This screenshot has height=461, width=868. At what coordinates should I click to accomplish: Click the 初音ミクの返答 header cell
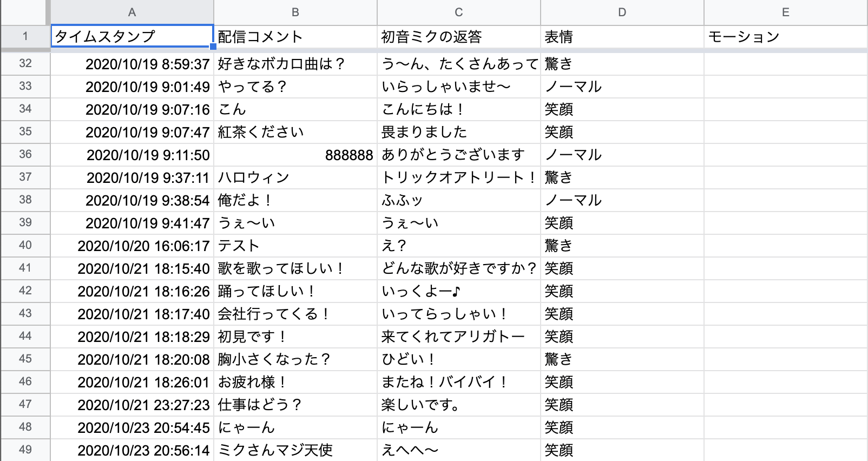pyautogui.click(x=459, y=36)
